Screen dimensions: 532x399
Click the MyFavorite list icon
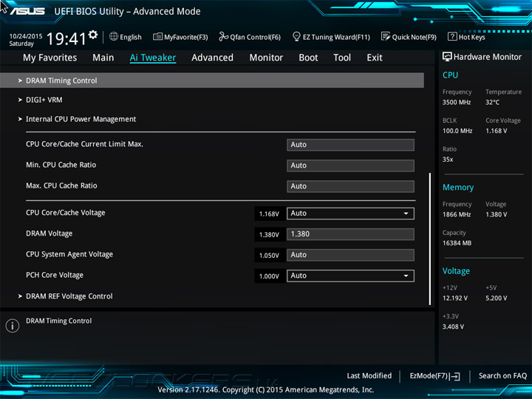coord(157,37)
